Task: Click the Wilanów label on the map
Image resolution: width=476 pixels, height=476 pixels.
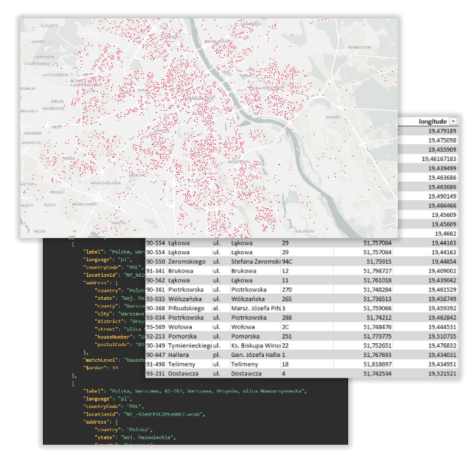Action: pos(305,231)
